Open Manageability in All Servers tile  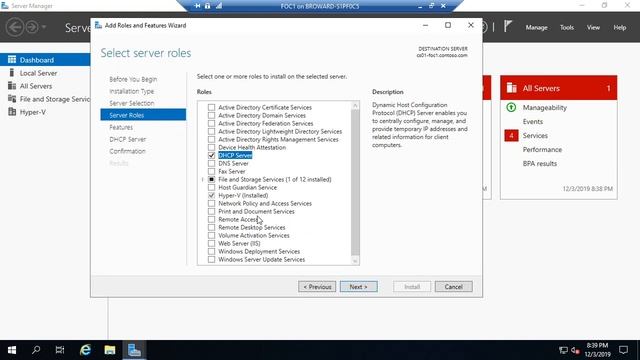544,107
